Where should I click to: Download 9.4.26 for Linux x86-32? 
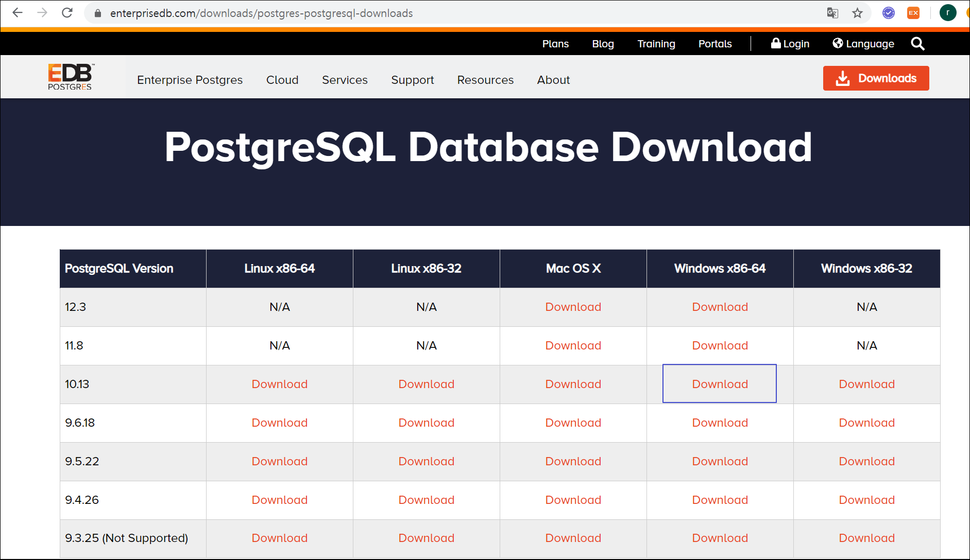point(426,500)
